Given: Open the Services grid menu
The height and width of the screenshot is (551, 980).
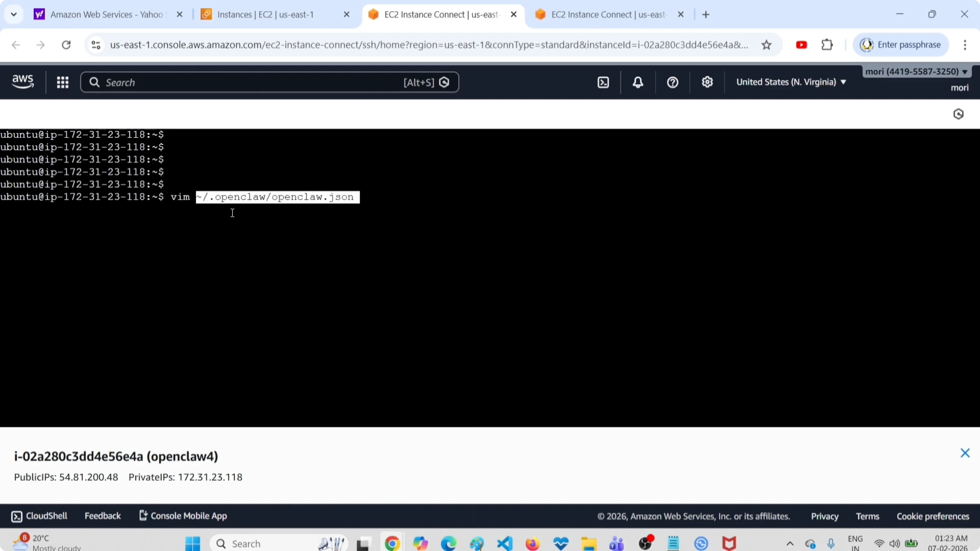Looking at the screenshot, I should point(63,82).
